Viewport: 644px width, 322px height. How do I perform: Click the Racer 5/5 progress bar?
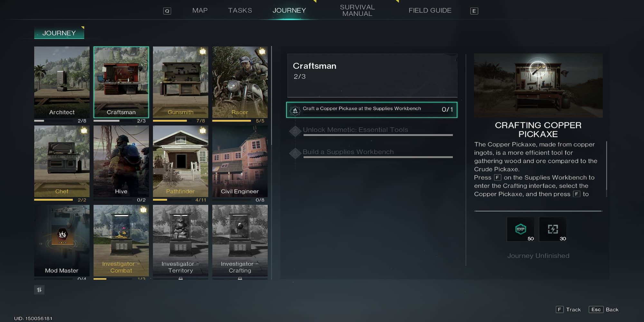tap(232, 121)
